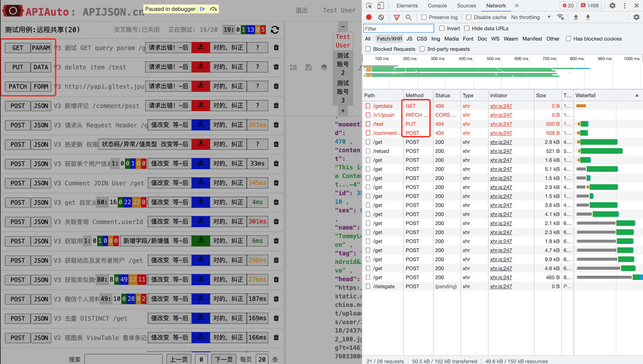Viewport: 643px width, 364px height.
Task: Click the refresh icon beside test counters
Action: 275,30
